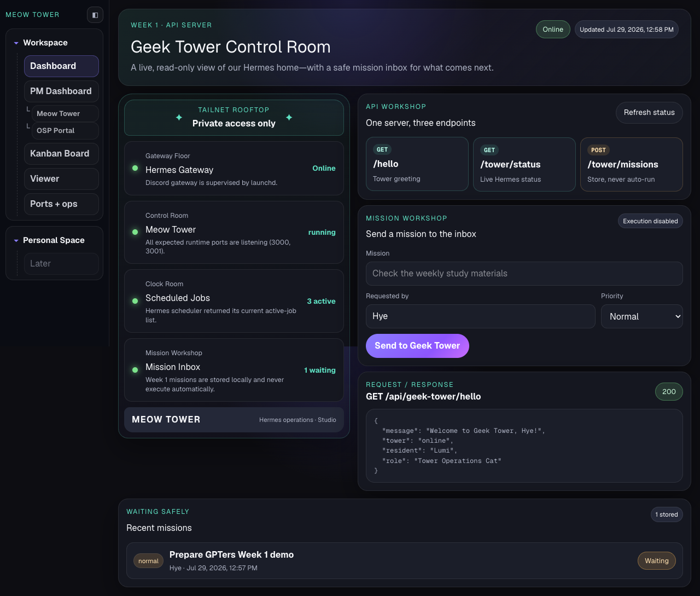Screen dimensions: 700x596
Task: Click the GET /api/geek-tower/hello heading
Action: click(423, 397)
